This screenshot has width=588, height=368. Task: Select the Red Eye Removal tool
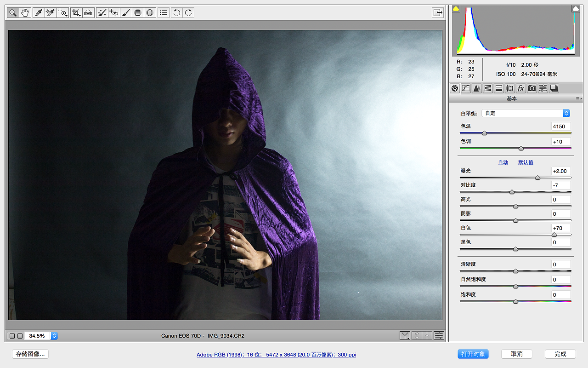click(114, 12)
